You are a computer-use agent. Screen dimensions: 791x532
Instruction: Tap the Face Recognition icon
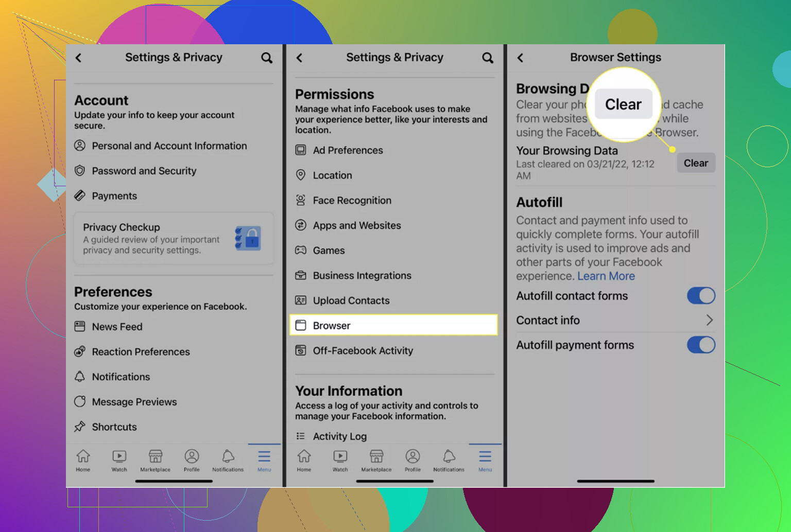coord(301,200)
